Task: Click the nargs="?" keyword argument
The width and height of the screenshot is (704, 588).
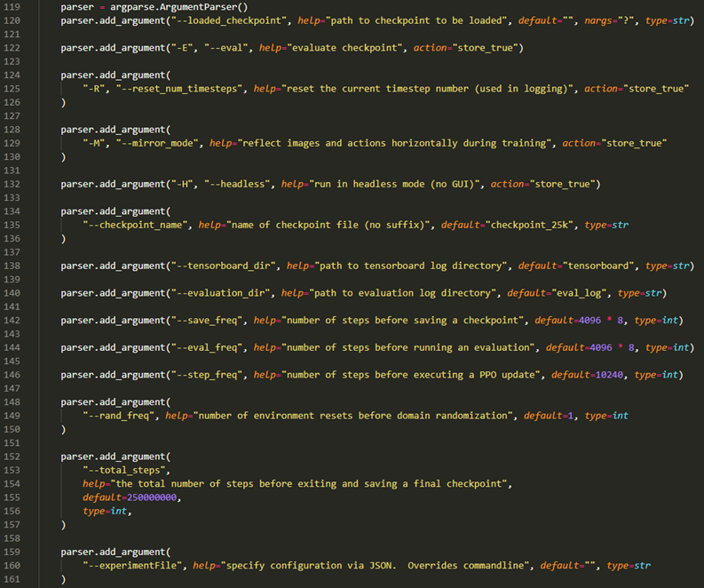Action: tap(609, 20)
